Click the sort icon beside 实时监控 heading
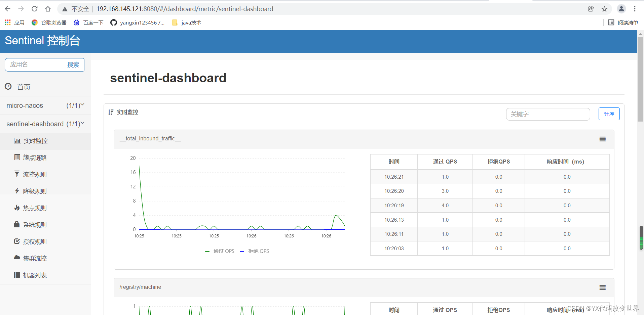This screenshot has height=315, width=644. [x=111, y=112]
